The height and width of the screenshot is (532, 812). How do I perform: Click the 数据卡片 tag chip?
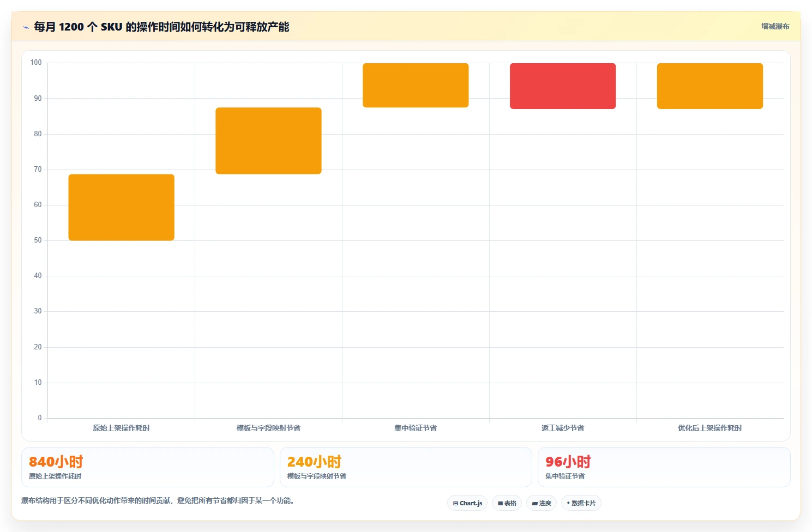(x=581, y=503)
